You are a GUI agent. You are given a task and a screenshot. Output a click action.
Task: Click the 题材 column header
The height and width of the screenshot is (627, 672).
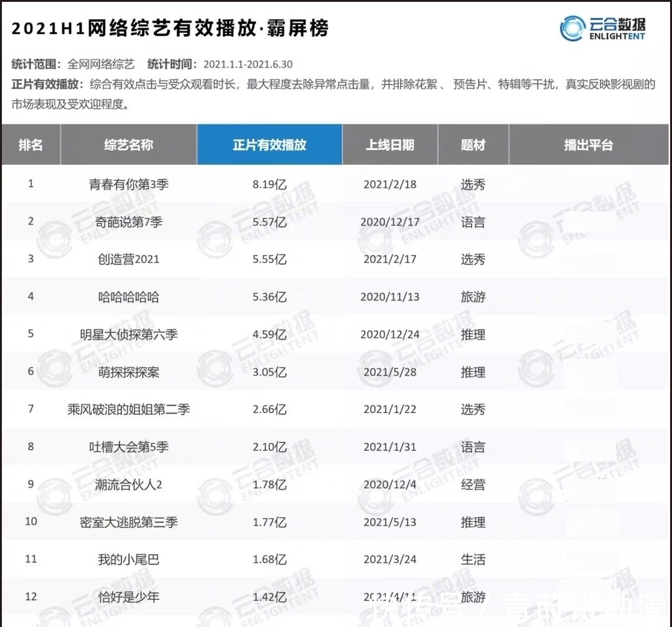click(474, 144)
